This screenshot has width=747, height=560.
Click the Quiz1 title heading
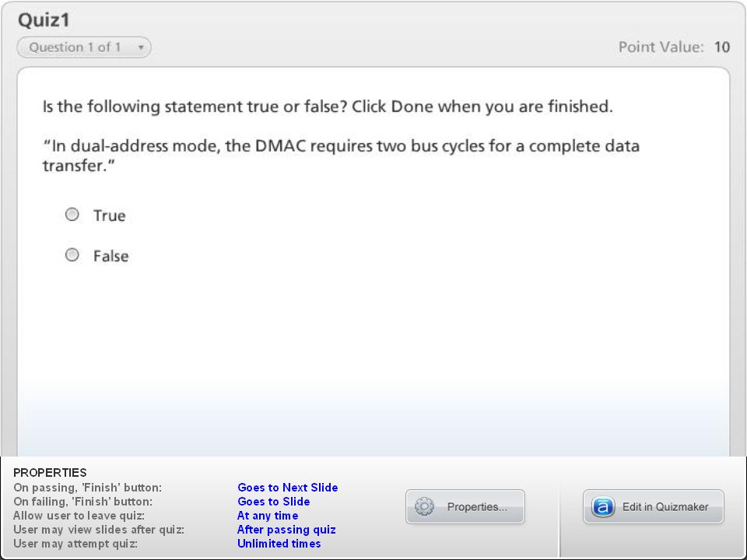[44, 20]
